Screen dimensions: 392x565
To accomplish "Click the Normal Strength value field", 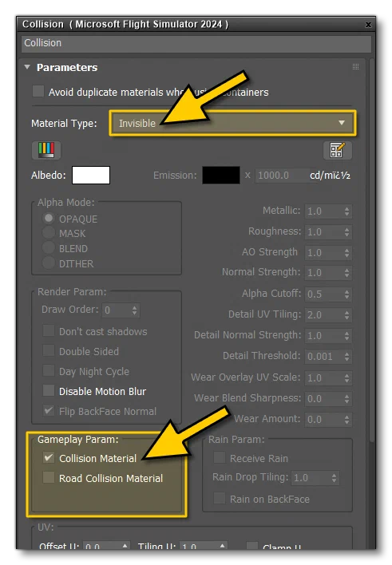I will (x=323, y=272).
